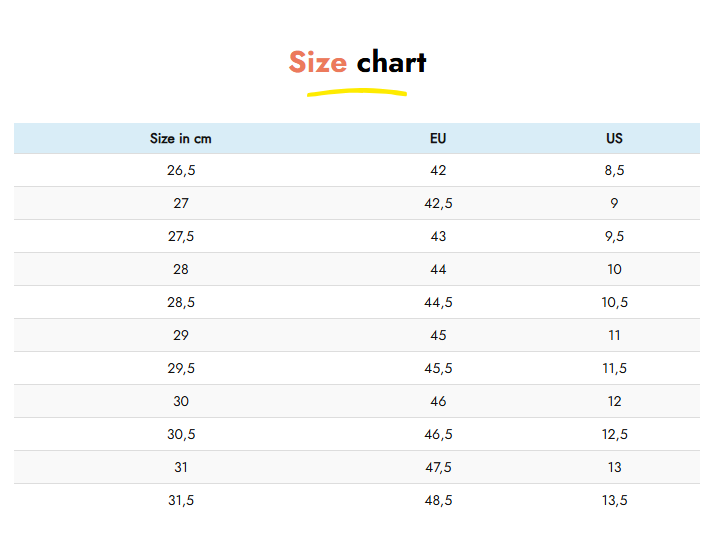This screenshot has width=718, height=550.
Task: Select the 27,5 cm size cell
Action: [181, 236]
